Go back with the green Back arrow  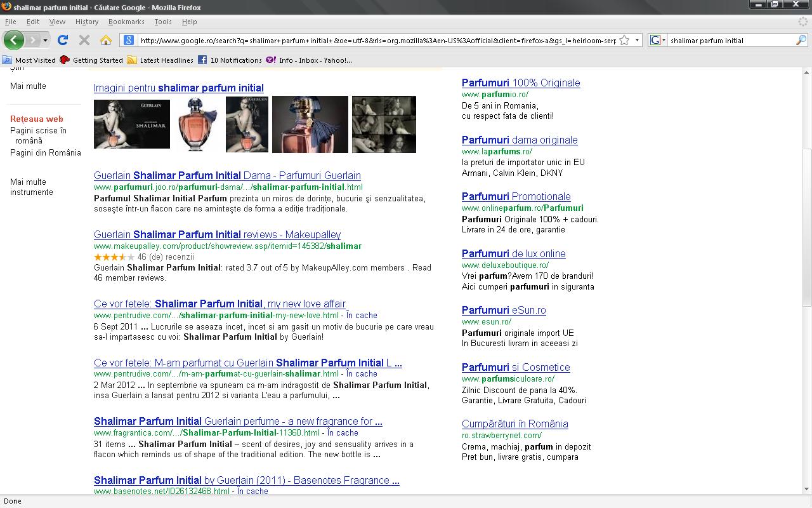[13, 40]
